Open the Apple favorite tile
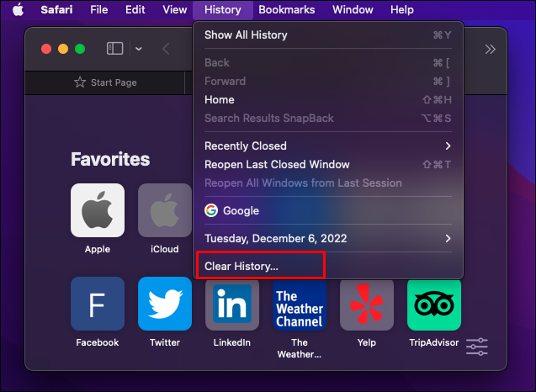This screenshot has height=392, width=536. click(98, 210)
